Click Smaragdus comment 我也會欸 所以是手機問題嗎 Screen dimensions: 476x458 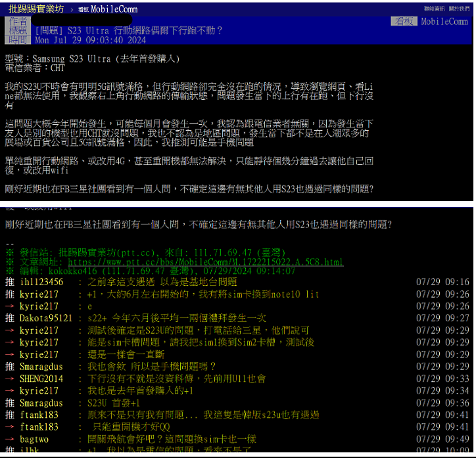(151, 367)
